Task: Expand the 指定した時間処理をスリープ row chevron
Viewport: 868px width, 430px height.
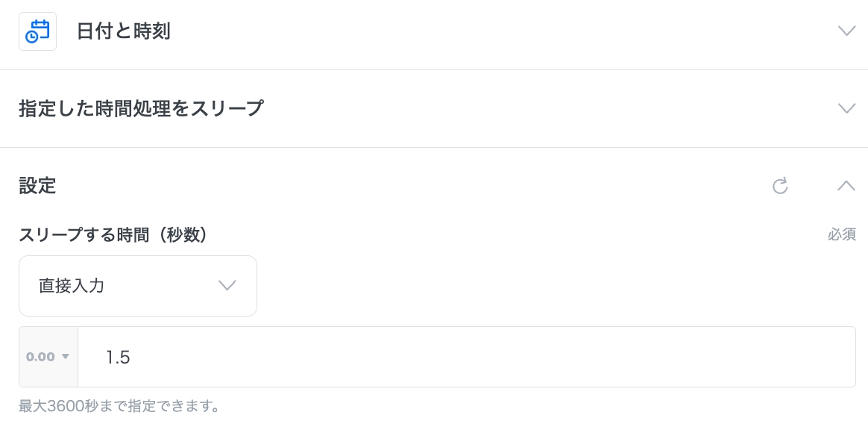Action: (x=846, y=108)
